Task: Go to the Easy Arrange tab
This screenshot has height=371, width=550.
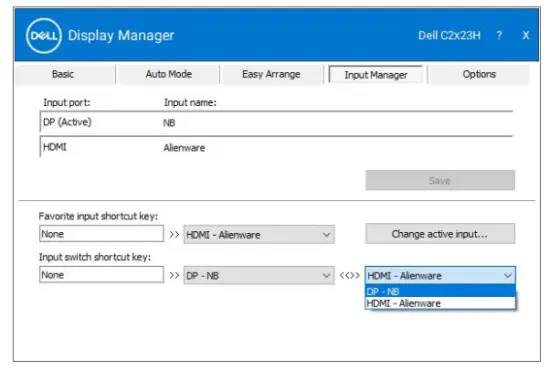Action: 271,74
